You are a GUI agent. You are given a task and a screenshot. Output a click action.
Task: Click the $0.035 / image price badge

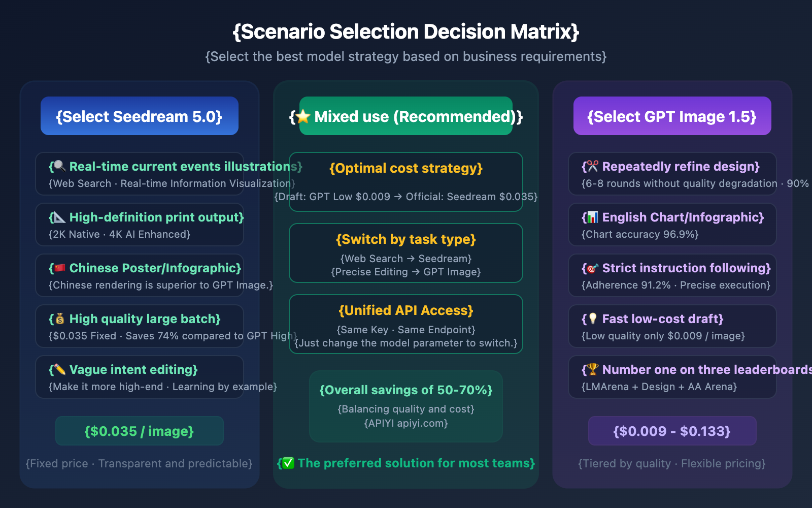coord(139,431)
